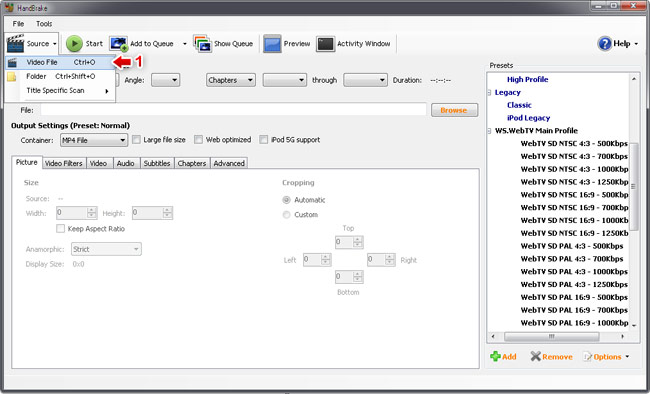Collapse the Legacy presets group
The image size is (650, 394).
[490, 92]
